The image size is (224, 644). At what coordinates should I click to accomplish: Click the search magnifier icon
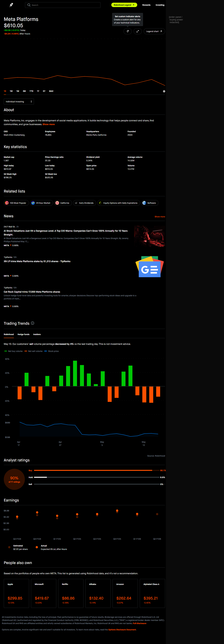pyautogui.click(x=29, y=5)
